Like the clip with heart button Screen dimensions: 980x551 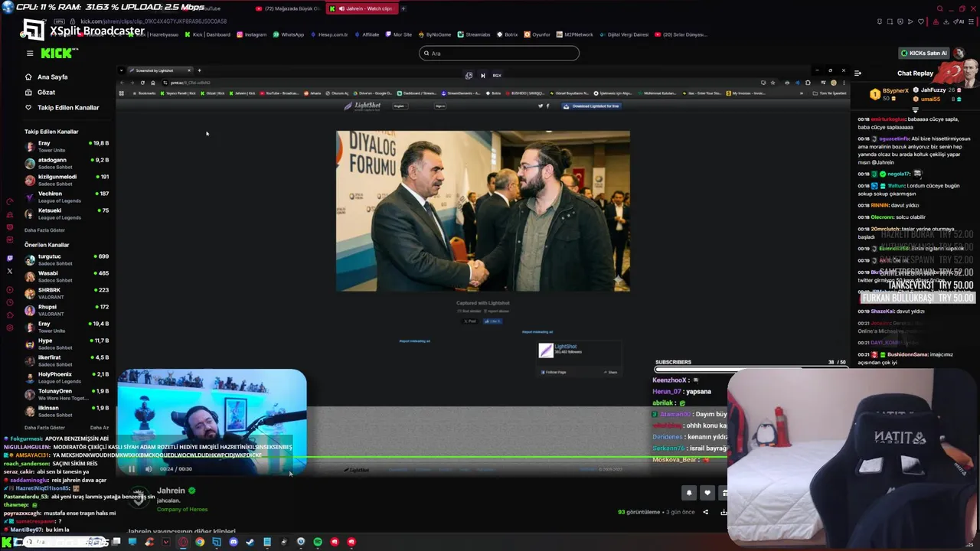707,493
